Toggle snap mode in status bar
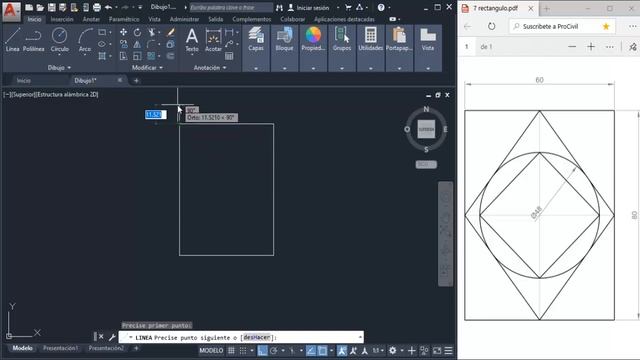Viewport: 640px width, 360px height. click(243, 351)
